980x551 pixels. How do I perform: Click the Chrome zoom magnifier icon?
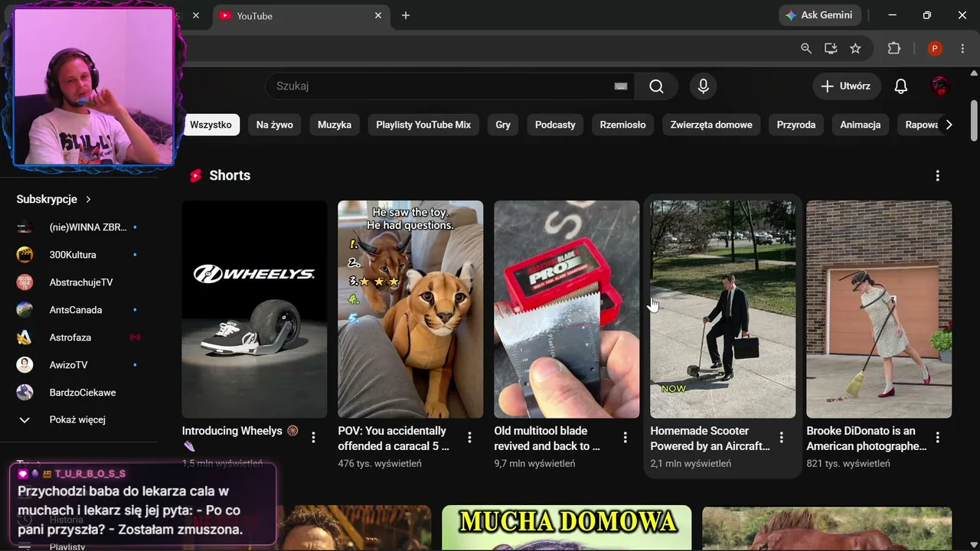point(805,48)
